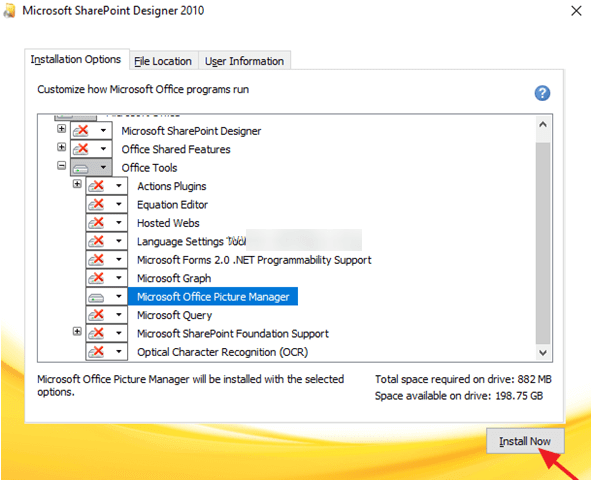This screenshot has height=481, width=591.
Task: Expand the Actions Plugins tree node
Action: click(x=77, y=184)
